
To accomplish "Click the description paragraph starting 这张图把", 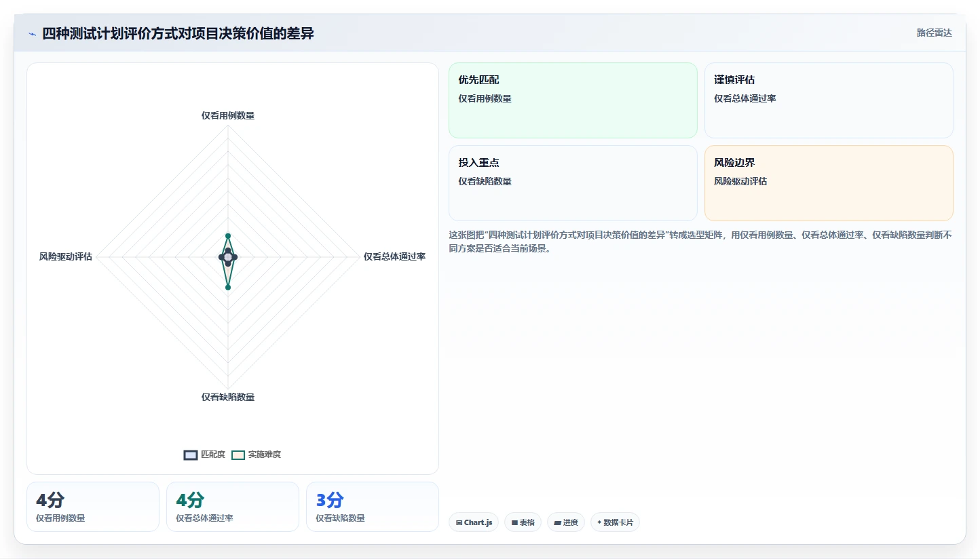I will [x=700, y=242].
